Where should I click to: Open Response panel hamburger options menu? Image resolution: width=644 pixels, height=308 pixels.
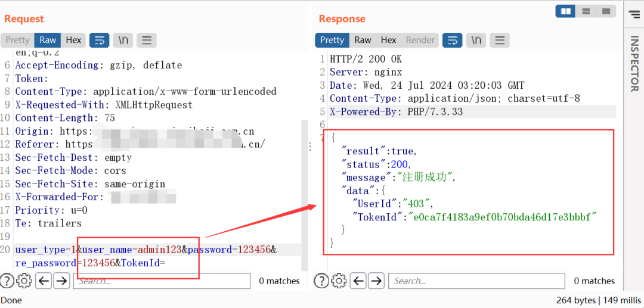[x=500, y=40]
